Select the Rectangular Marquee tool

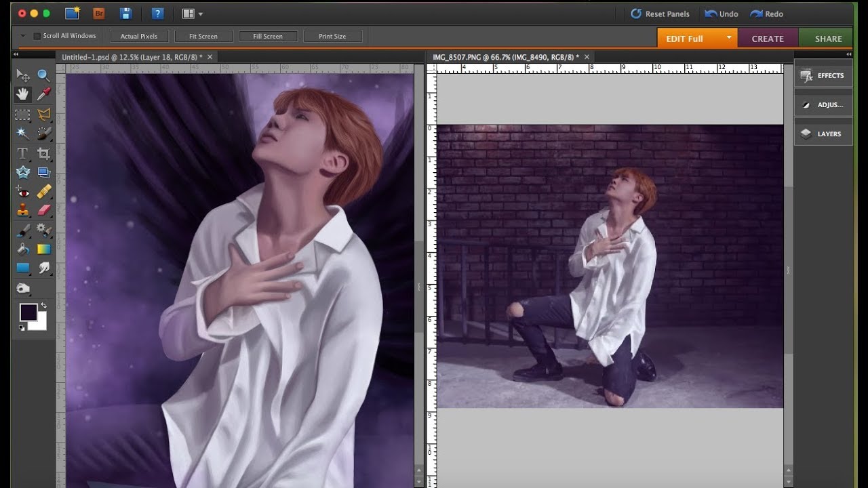22,115
